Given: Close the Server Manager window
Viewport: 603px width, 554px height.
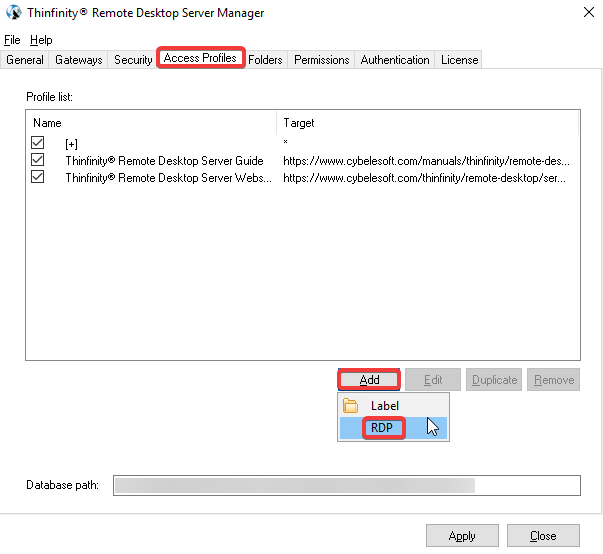Looking at the screenshot, I should coord(589,12).
